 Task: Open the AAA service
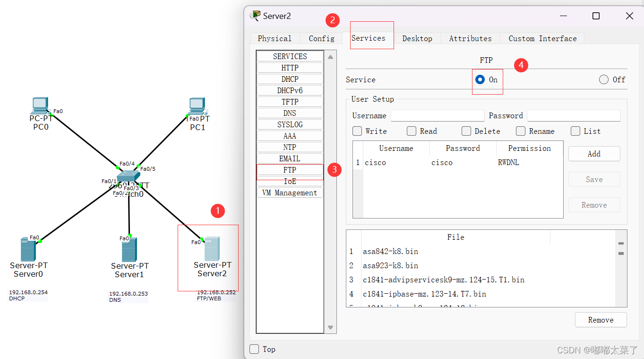tap(290, 136)
